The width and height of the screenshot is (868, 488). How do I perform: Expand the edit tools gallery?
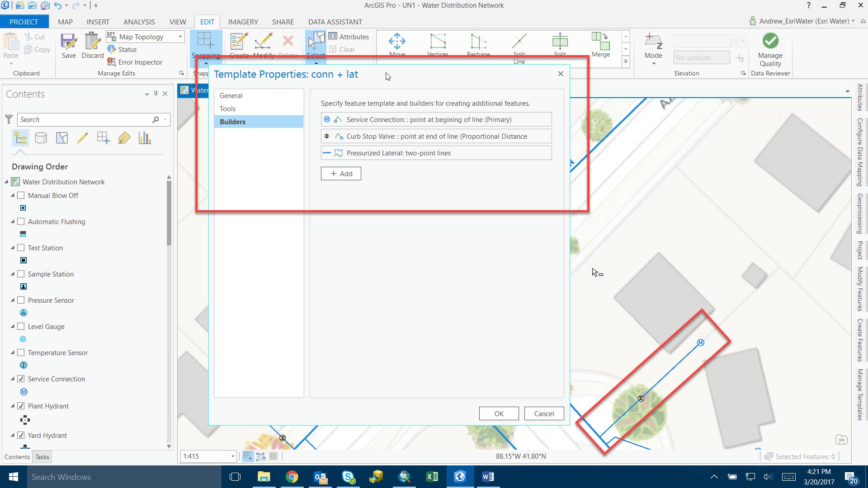[x=626, y=61]
